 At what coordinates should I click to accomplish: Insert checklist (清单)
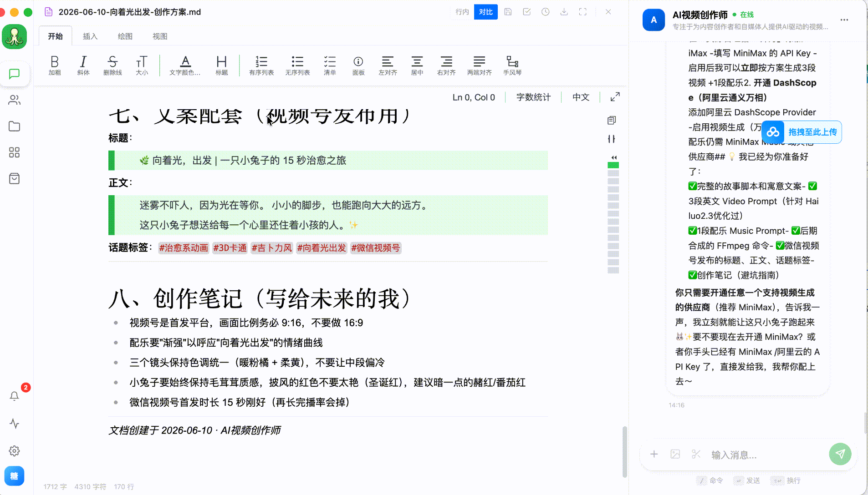(330, 65)
